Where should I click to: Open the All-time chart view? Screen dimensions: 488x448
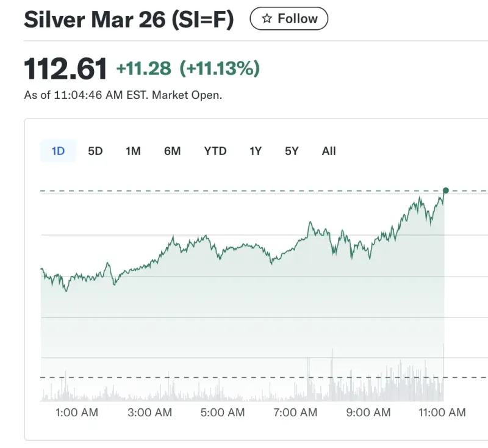tap(329, 151)
